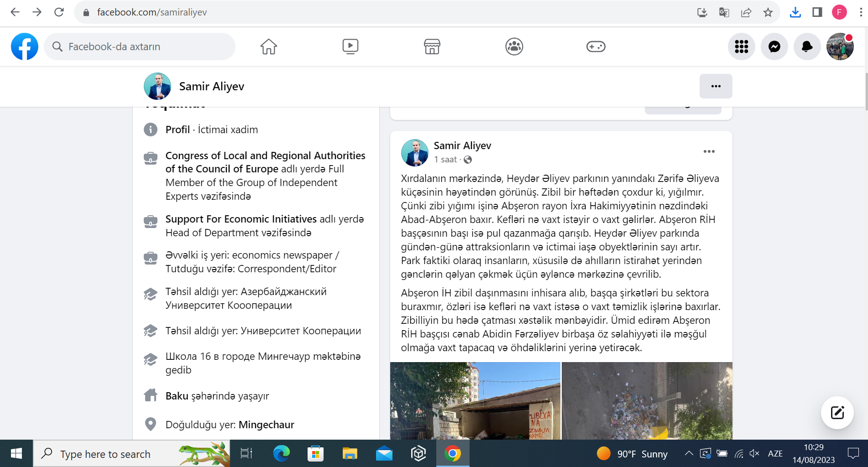
Task: Open the notifications bell
Action: tap(807, 47)
